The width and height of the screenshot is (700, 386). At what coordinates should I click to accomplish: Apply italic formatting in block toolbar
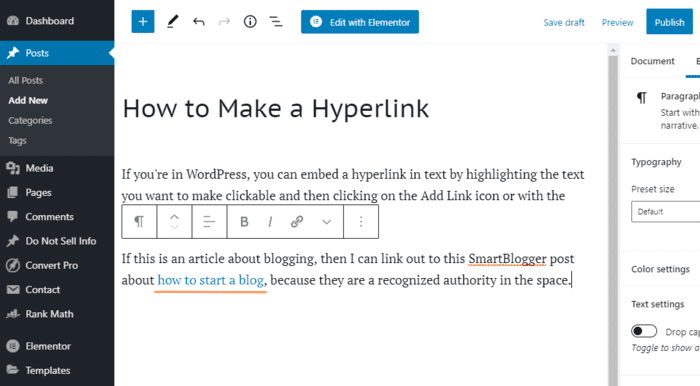(270, 222)
